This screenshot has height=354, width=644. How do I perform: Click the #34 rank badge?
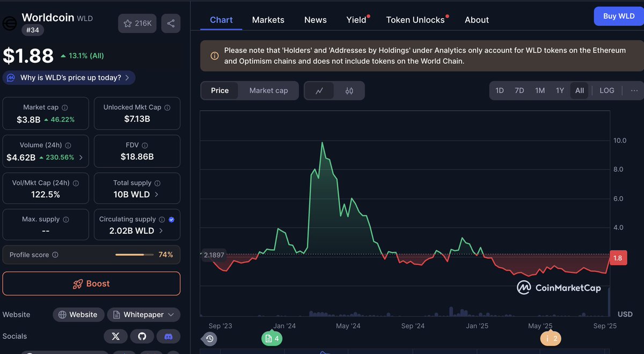[33, 31]
